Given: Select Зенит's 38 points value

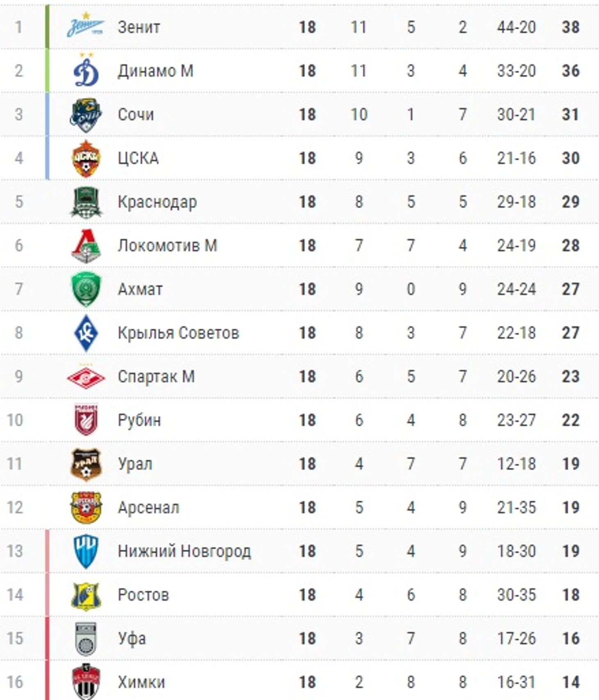Looking at the screenshot, I should 571,27.
